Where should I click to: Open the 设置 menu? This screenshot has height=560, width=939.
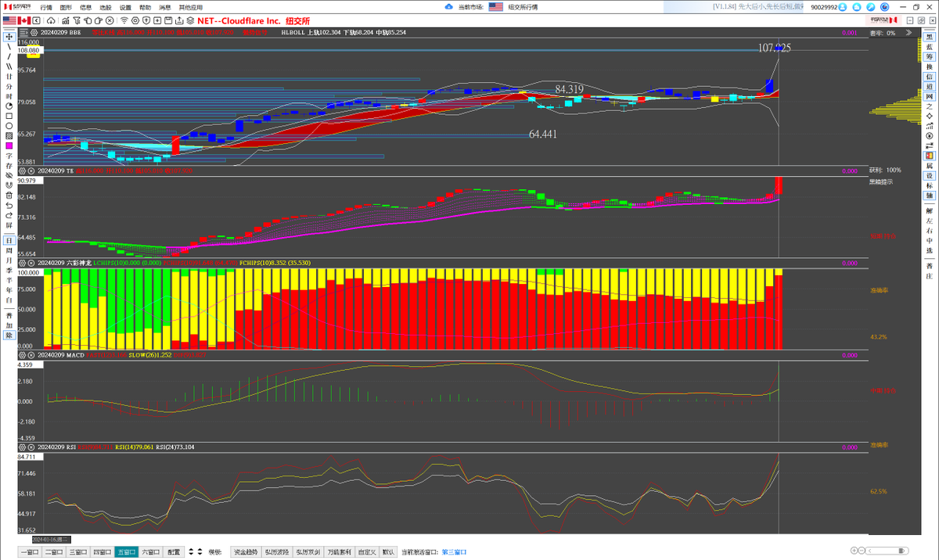pos(125,6)
